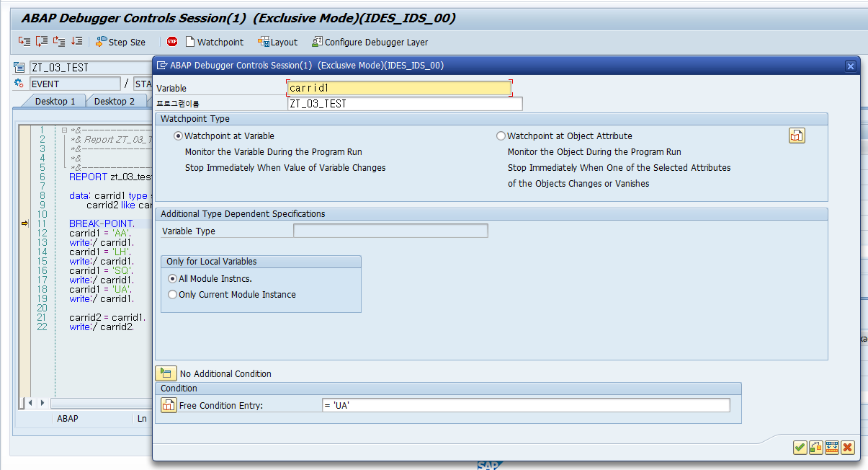Click the ABAP status bar entry

coord(68,418)
